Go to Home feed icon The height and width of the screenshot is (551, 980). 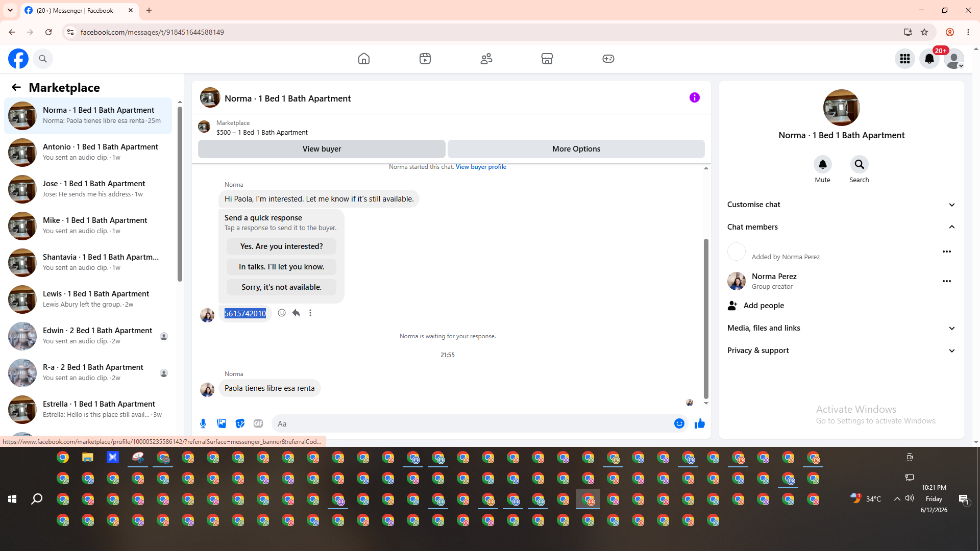coord(364,59)
